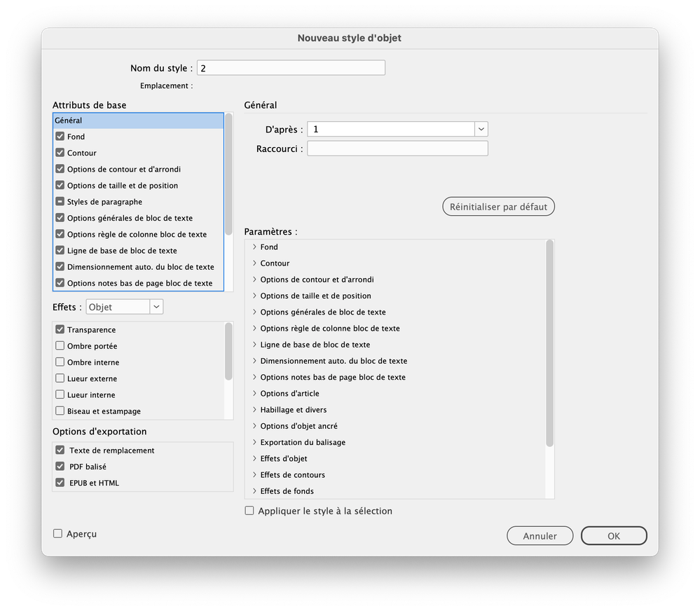
Task: Enable the Aperçu preview checkbox
Action: pyautogui.click(x=57, y=534)
